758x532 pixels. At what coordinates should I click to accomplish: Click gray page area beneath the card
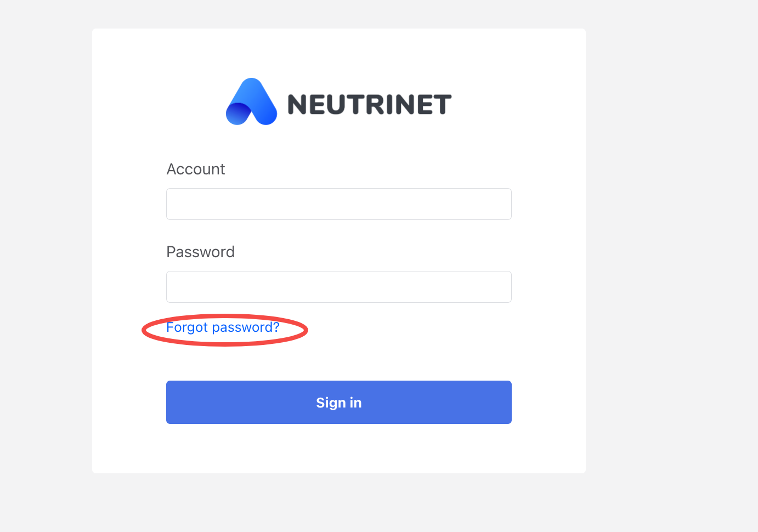click(x=339, y=502)
